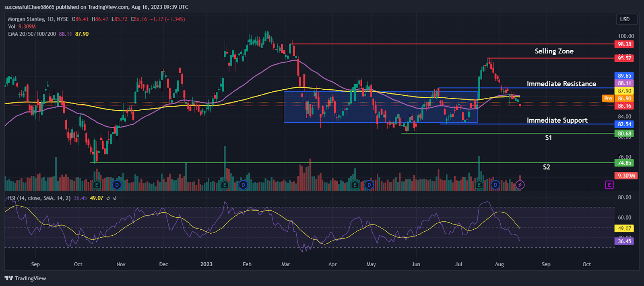Select the 49.07 yellow RSI axis label
Image resolution: width=644 pixels, height=286 pixels.
pyautogui.click(x=624, y=228)
